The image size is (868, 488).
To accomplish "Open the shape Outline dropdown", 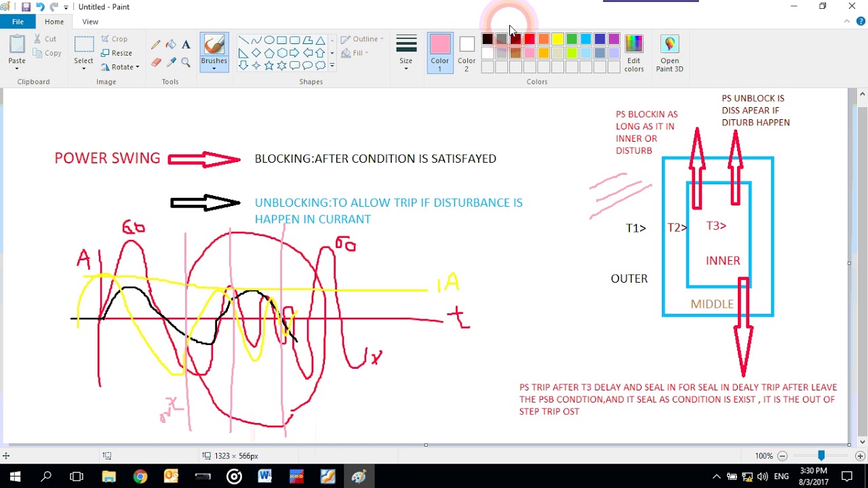I will (362, 39).
